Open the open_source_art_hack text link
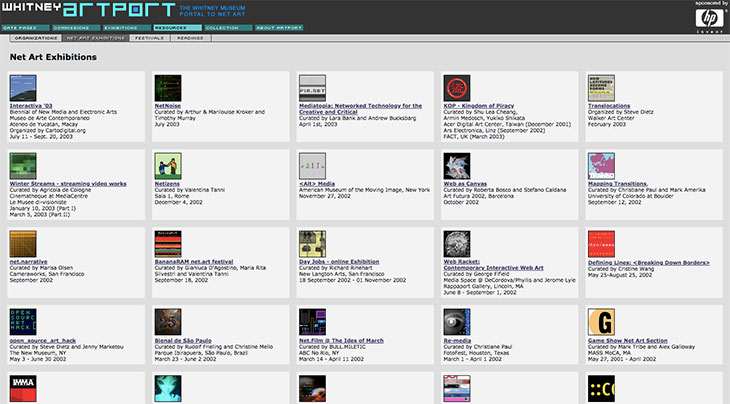730x404 pixels. pyautogui.click(x=43, y=341)
